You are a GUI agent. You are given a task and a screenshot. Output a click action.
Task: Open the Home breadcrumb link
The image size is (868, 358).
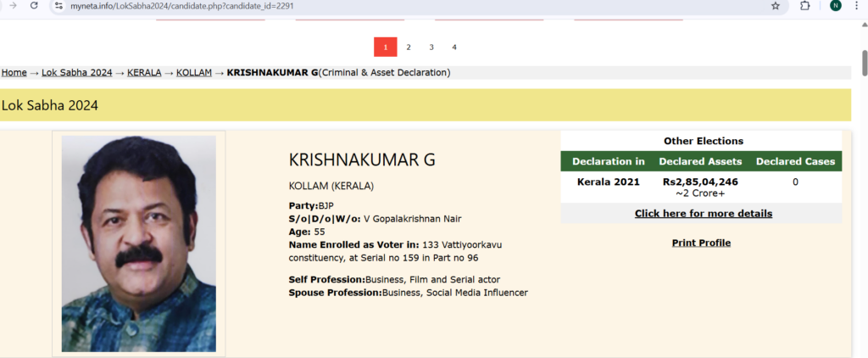click(x=14, y=73)
